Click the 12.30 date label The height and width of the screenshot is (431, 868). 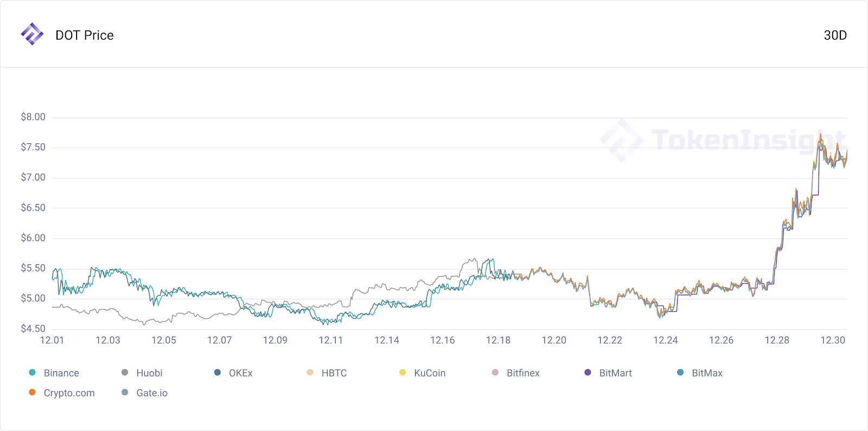coord(833,340)
